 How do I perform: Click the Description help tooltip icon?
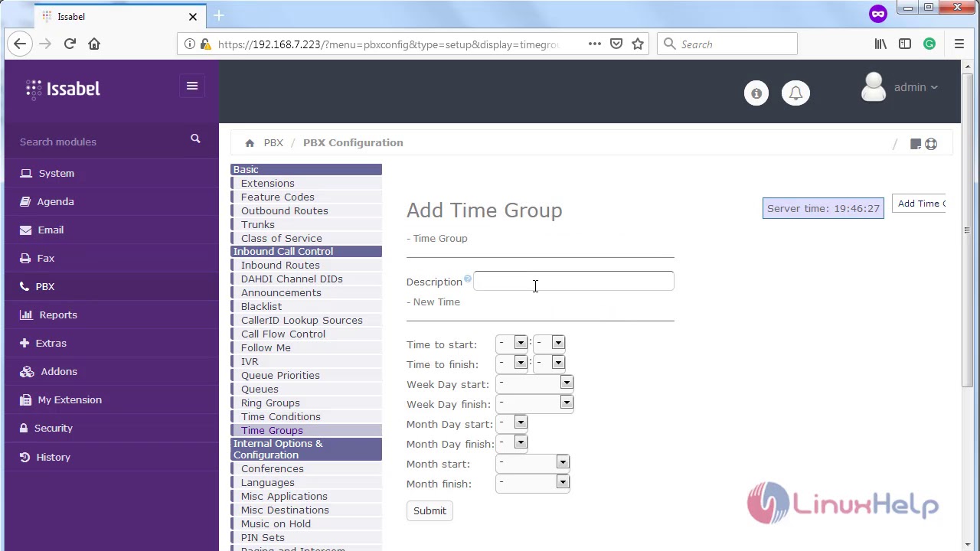pos(468,279)
